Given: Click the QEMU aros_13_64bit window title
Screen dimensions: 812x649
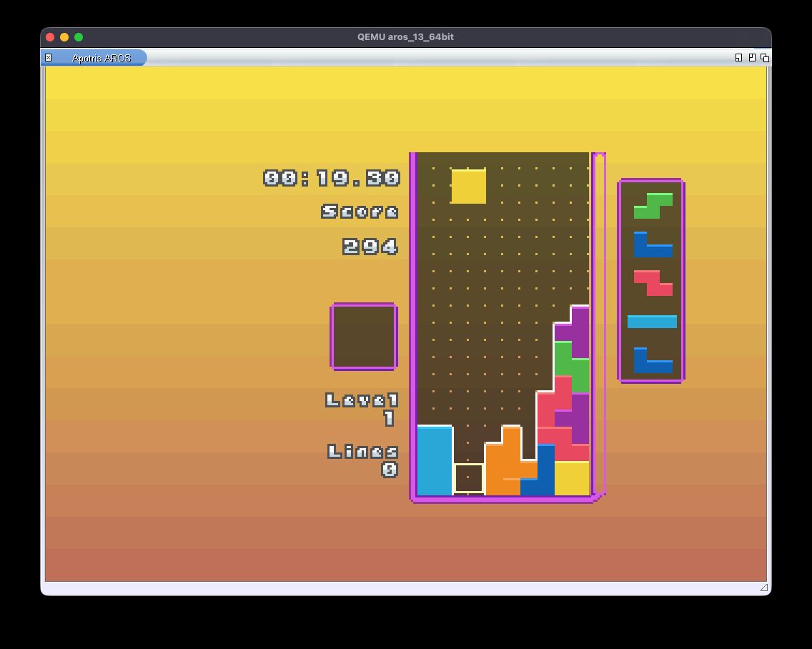Looking at the screenshot, I should coord(405,36).
